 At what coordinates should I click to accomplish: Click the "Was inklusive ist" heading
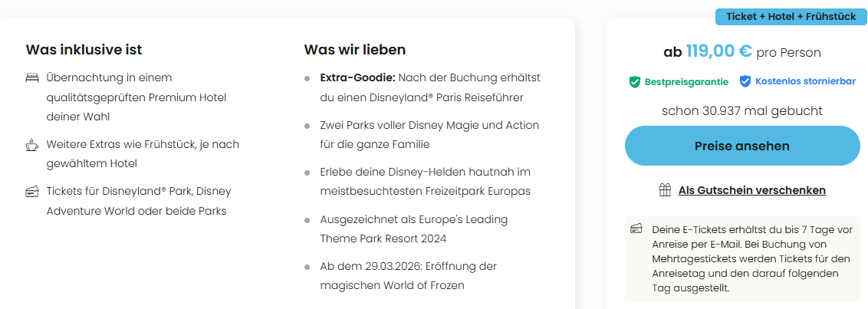(84, 50)
